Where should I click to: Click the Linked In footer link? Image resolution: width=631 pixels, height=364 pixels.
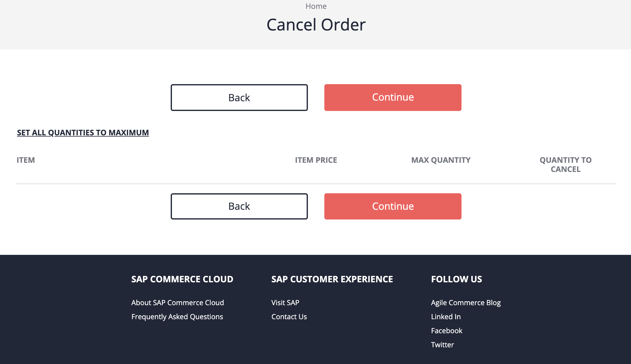pos(446,316)
